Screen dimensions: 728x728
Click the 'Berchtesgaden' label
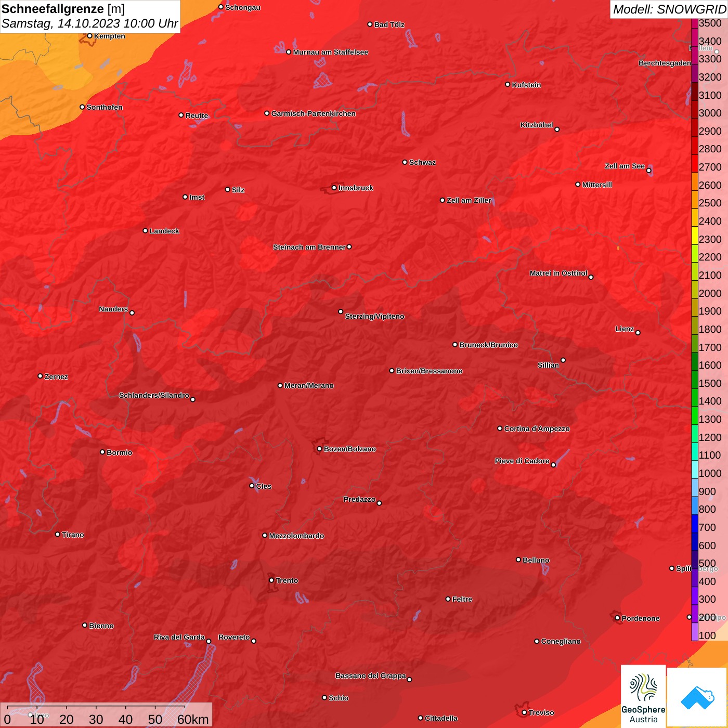tap(665, 63)
